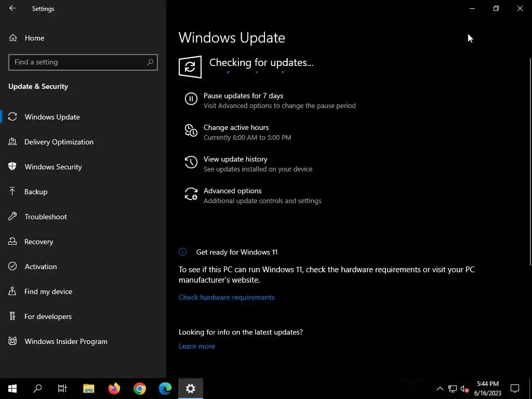Click the Windows Update sync icon in sidebar
Viewport: 532px width, 399px height.
pos(12,117)
